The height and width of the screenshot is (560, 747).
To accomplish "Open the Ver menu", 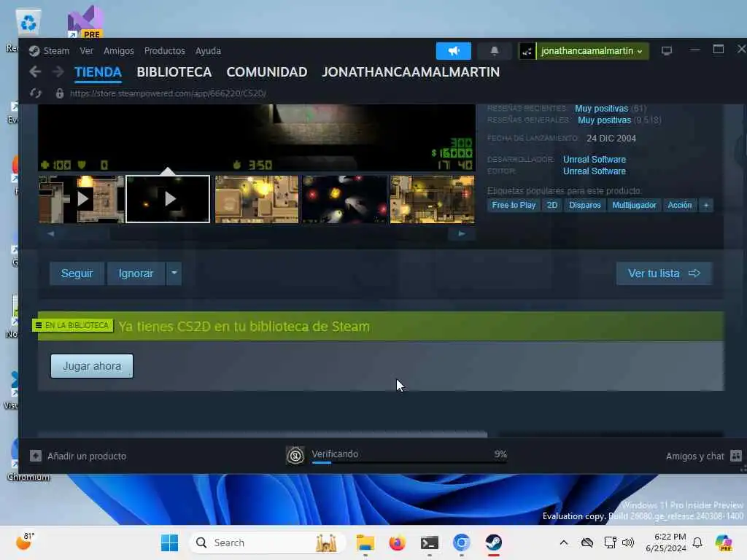I will click(86, 51).
